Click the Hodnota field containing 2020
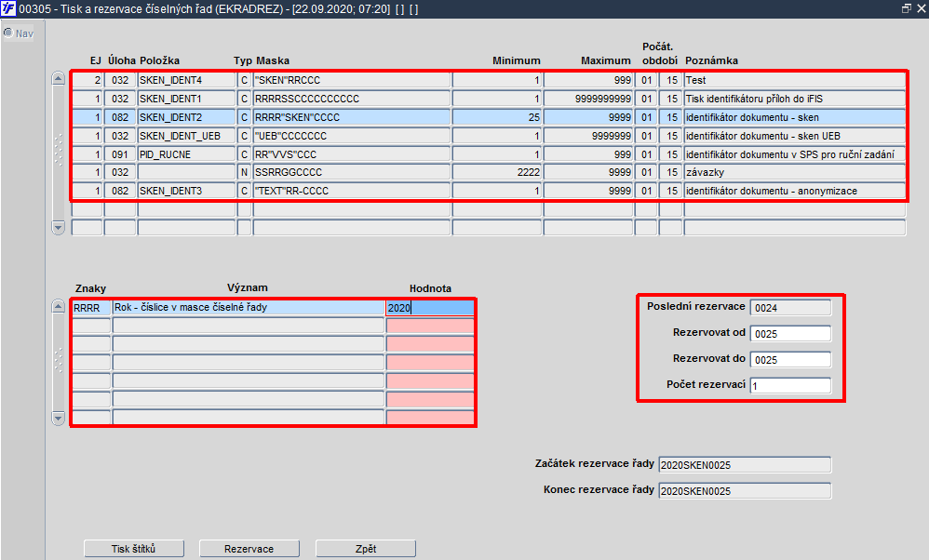The image size is (929, 560). tap(430, 308)
